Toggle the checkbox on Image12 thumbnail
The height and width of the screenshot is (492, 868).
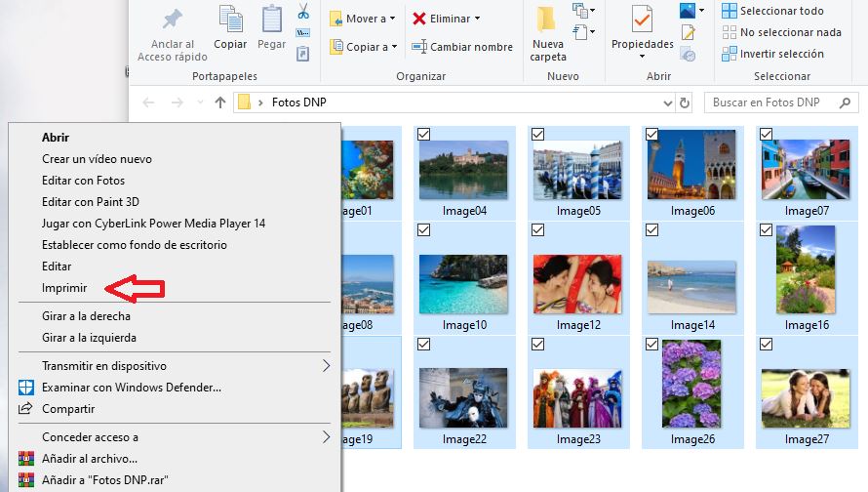pos(537,229)
